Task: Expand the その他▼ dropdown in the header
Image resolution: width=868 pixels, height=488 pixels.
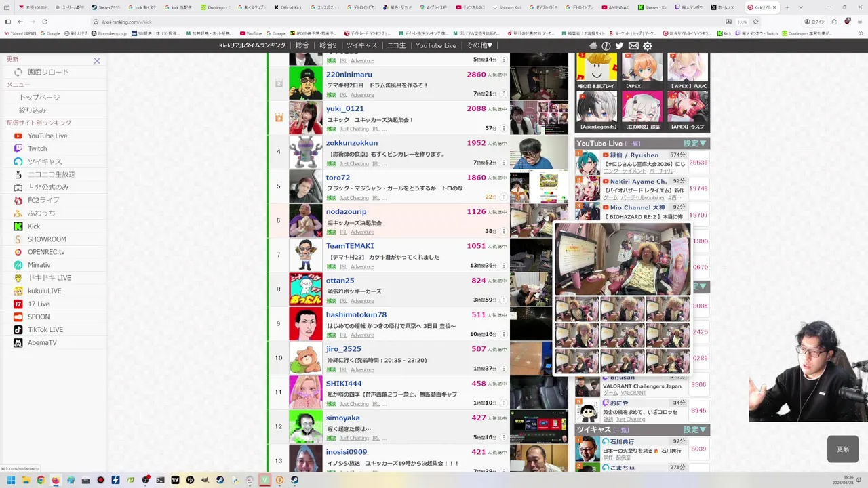Action: pyautogui.click(x=479, y=45)
